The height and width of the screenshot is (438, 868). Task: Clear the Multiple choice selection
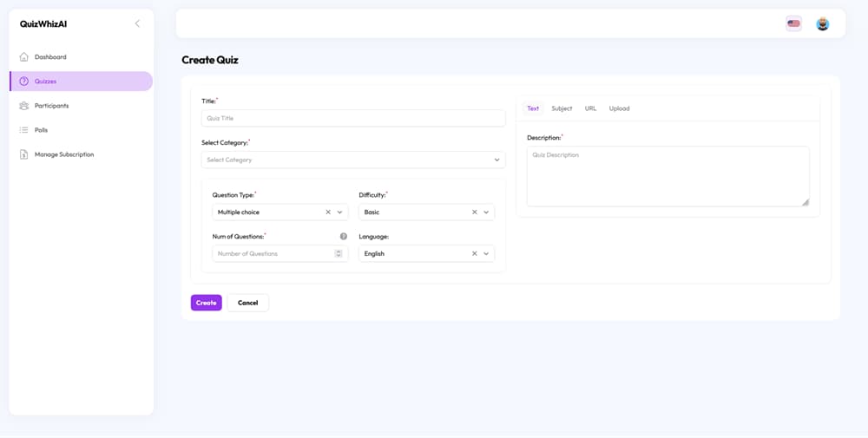pyautogui.click(x=328, y=212)
